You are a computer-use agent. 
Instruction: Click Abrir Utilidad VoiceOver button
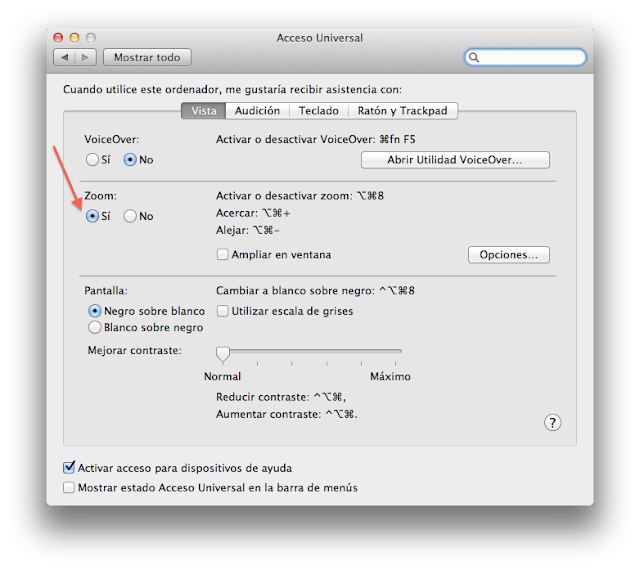click(455, 160)
